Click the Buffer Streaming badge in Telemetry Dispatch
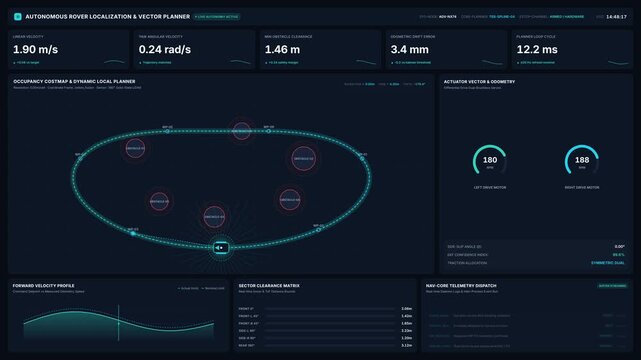 click(x=612, y=286)
